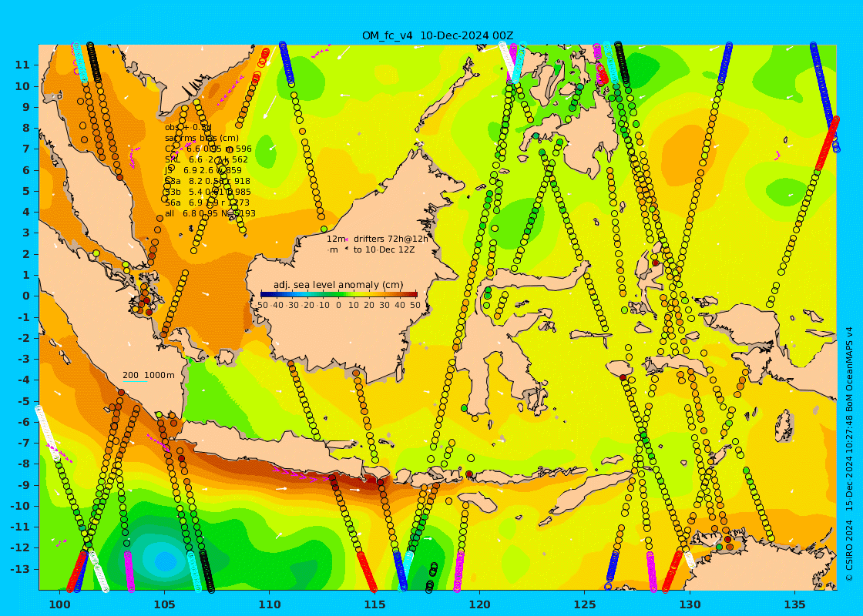Click the S3a satellite statistics row

coord(207,181)
